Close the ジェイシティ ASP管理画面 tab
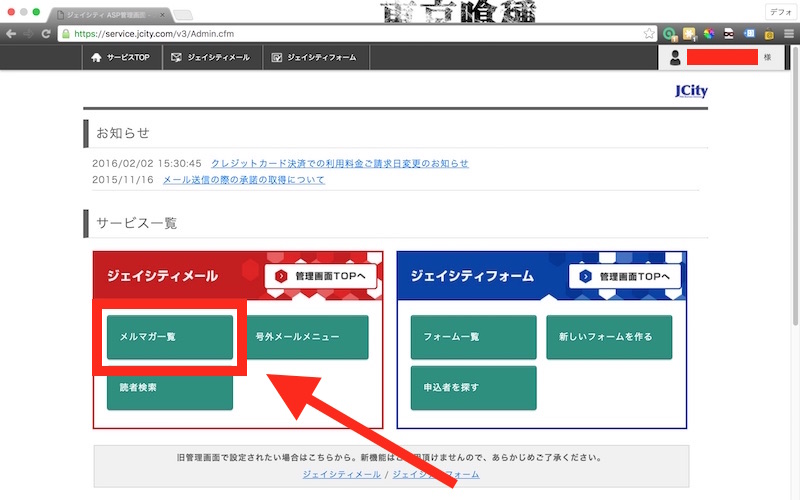This screenshot has height=500, width=800. (162, 15)
